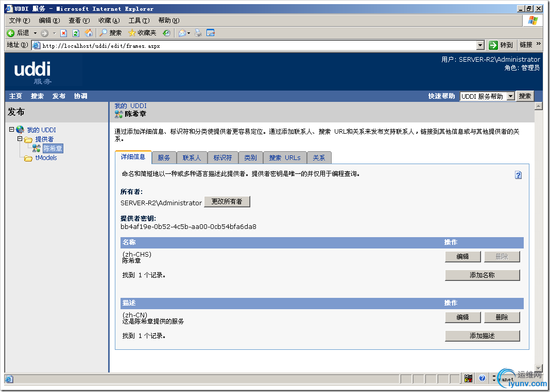Click 编辑 button in the 描述 section
Viewport: 550px width, 392px height.
click(462, 317)
